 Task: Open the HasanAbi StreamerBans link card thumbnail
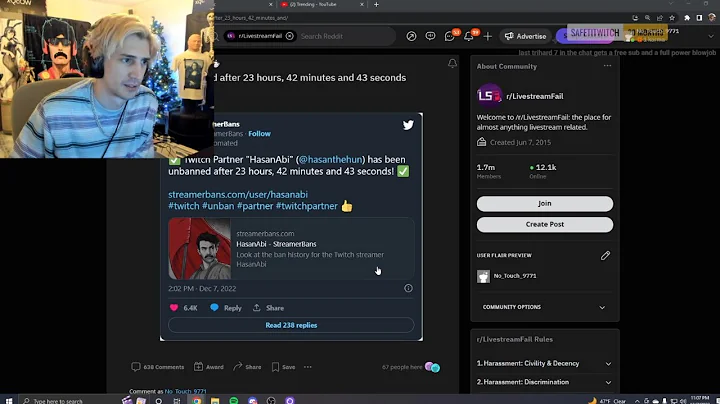click(x=200, y=248)
